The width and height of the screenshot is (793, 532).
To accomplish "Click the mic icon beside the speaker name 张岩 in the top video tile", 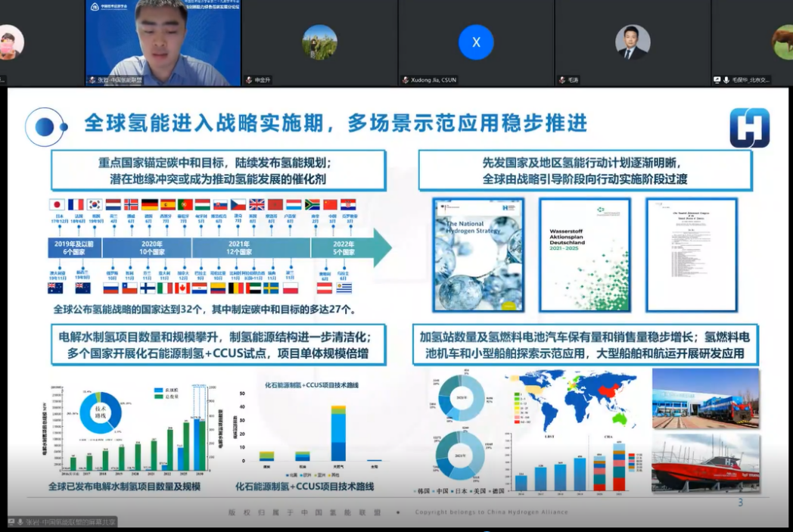I will 92,80.
